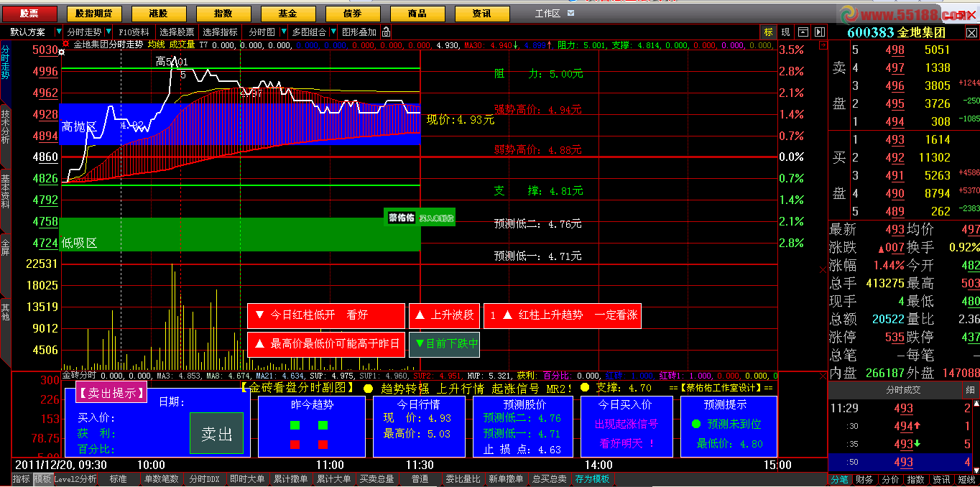Click the large 卖出 button
The image size is (980, 487).
pos(217,433)
